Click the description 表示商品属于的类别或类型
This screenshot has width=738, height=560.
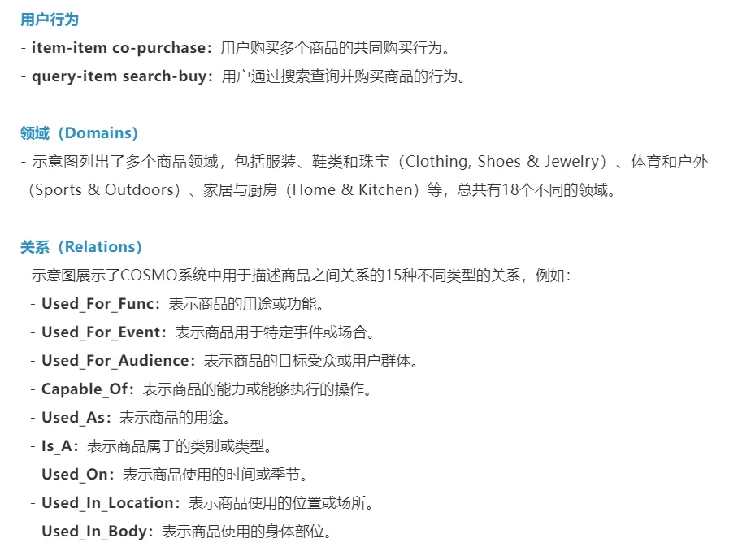179,446
